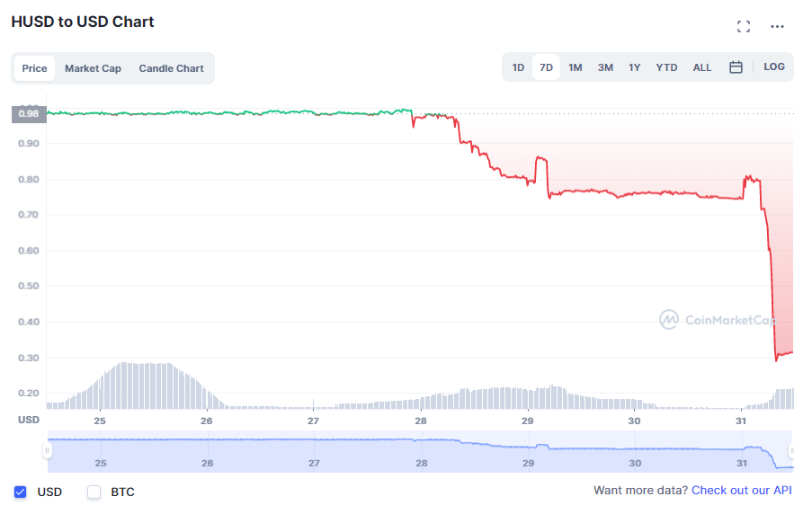
Task: Uncheck the USD checkbox
Action: (x=20, y=492)
